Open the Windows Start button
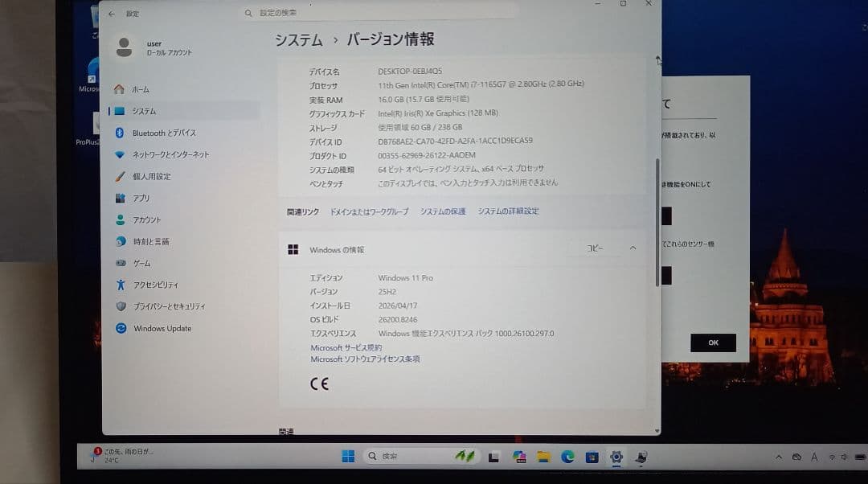Viewport: 868px width, 484px height. tap(348, 457)
